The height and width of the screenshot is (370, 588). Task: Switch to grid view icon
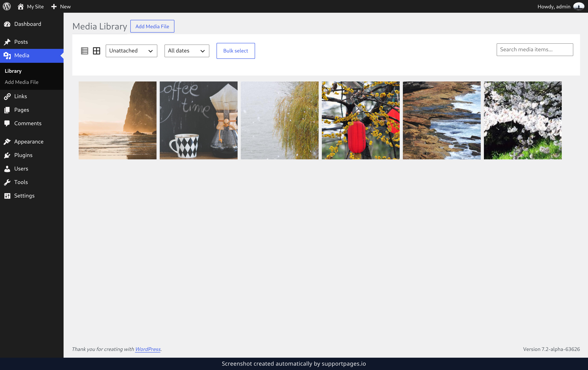coord(97,51)
